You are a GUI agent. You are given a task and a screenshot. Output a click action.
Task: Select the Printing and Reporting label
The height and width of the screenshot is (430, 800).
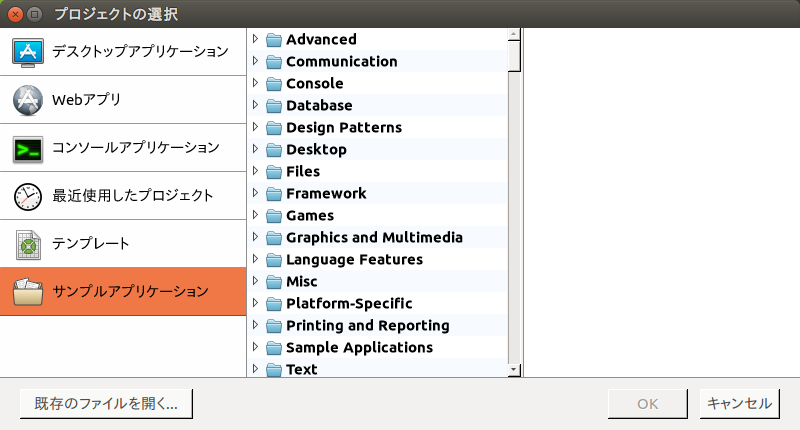click(367, 326)
